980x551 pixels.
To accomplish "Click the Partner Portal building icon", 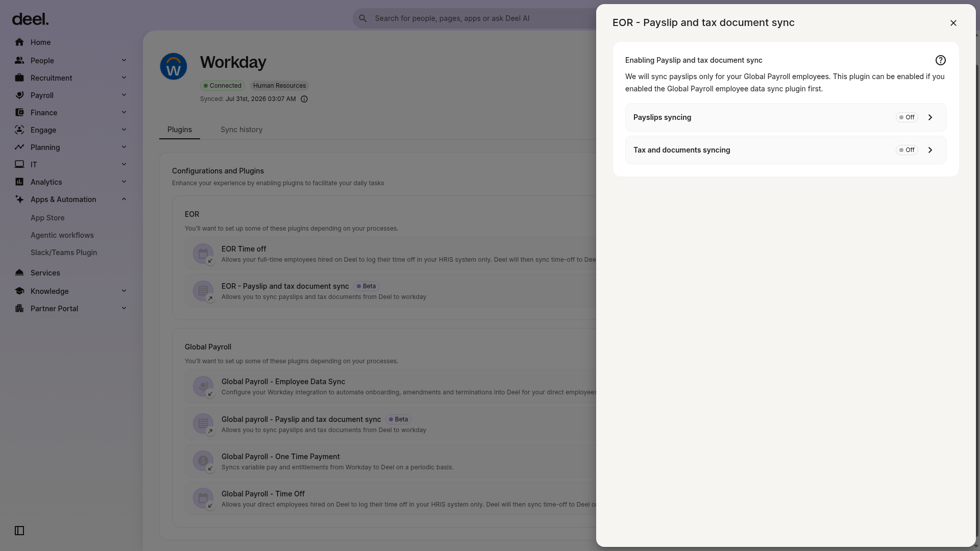I will tap(19, 309).
